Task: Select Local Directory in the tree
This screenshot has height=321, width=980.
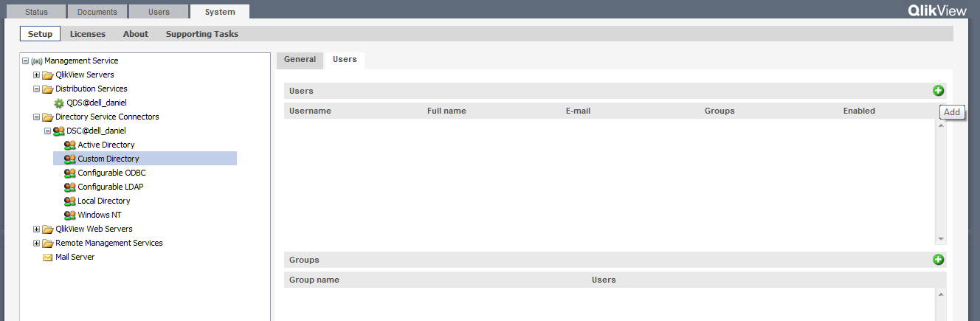Action: [104, 201]
